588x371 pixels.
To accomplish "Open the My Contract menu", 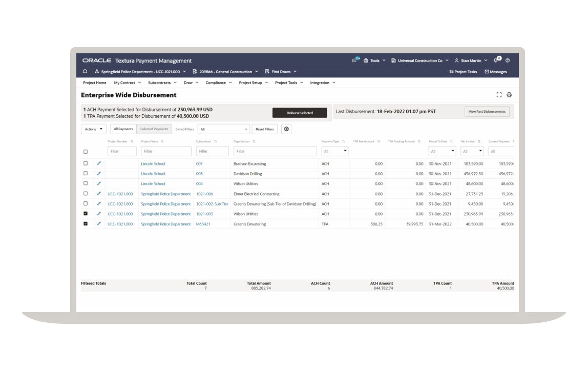I will (x=128, y=83).
